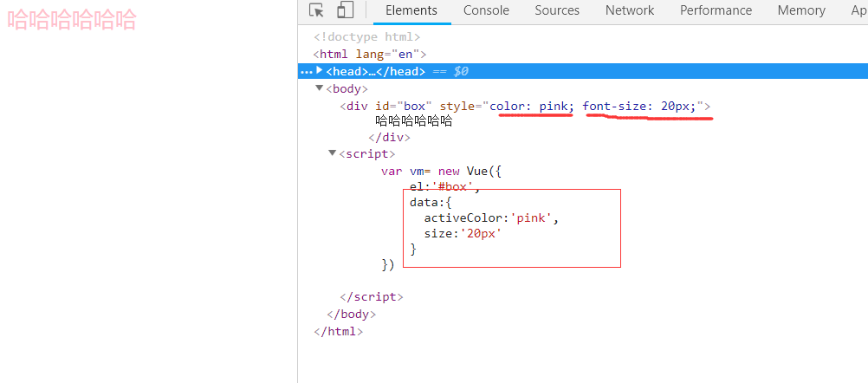This screenshot has width=868, height=383.
Task: Collapse the body node arrow
Action: pos(320,88)
